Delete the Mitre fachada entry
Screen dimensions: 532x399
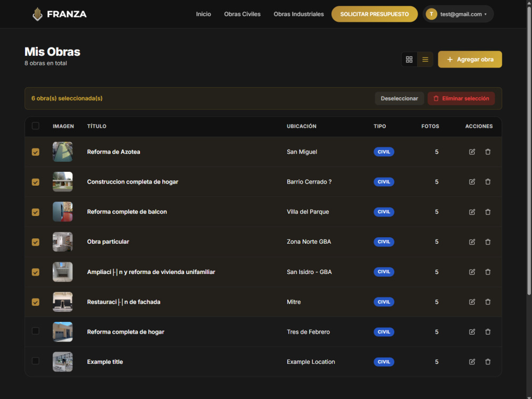point(487,302)
